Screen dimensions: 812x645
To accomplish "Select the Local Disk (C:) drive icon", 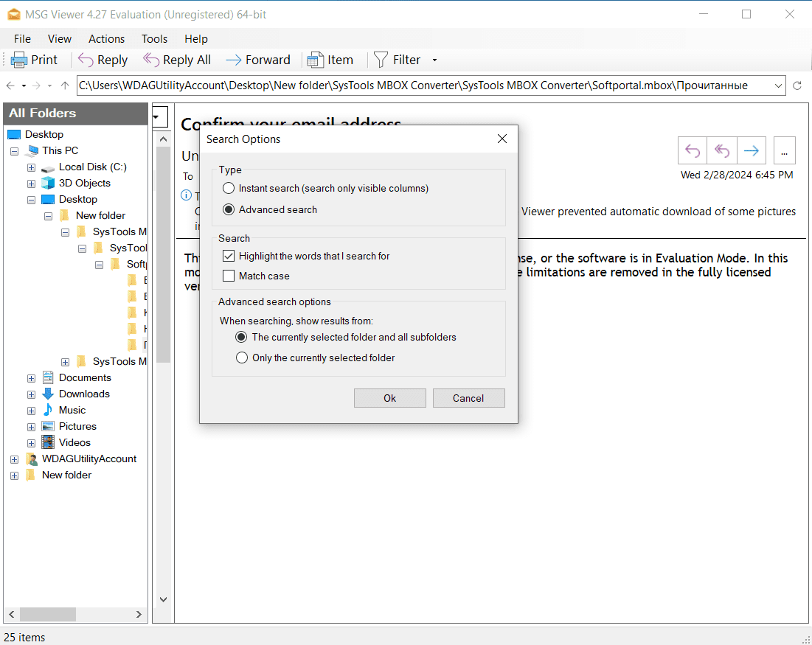I will point(48,168).
